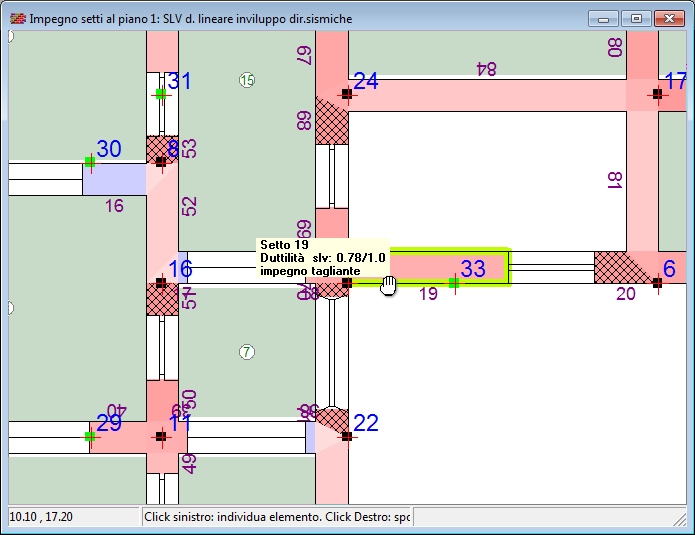Select wall segment label 49
The width and height of the screenshot is (695, 535).
189,464
